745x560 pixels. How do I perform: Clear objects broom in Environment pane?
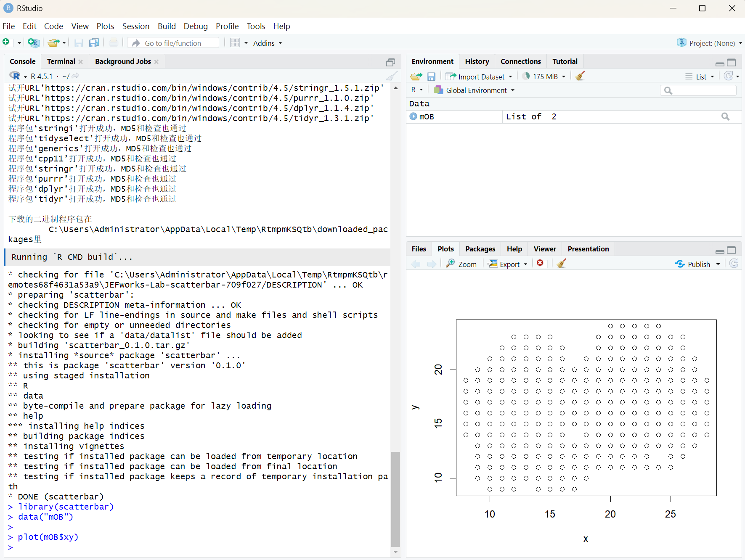coord(580,76)
